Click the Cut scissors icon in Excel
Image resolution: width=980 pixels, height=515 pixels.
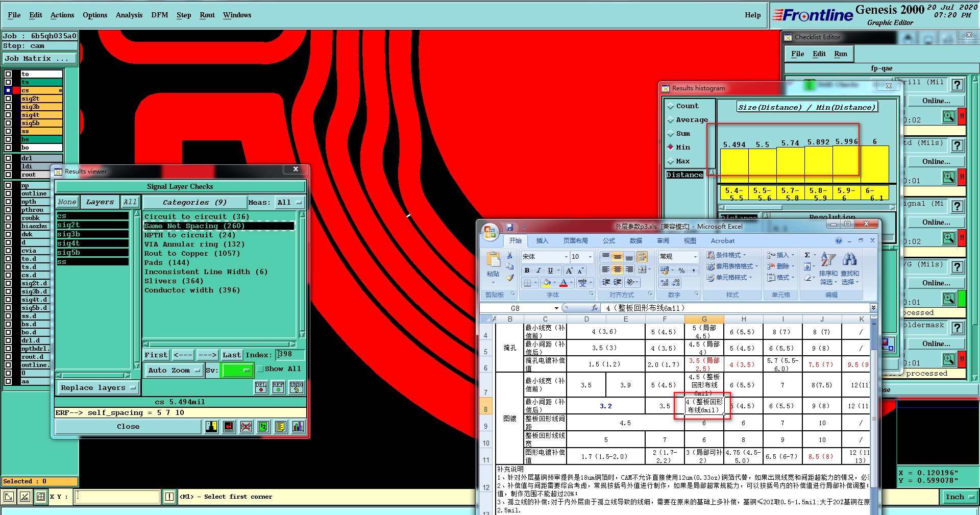click(x=509, y=255)
